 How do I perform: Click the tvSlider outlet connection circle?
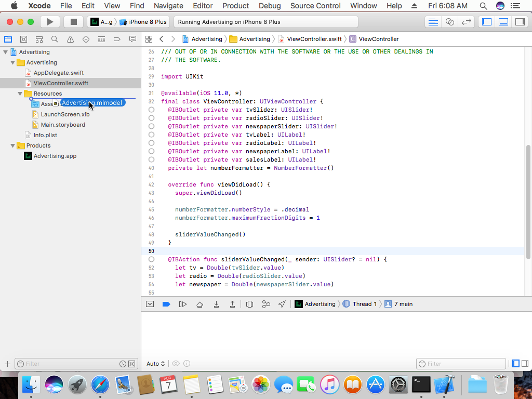151,110
